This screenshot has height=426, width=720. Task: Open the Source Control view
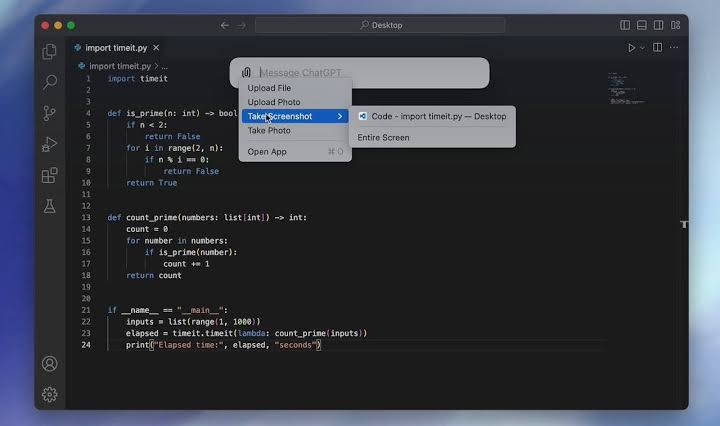[49, 114]
